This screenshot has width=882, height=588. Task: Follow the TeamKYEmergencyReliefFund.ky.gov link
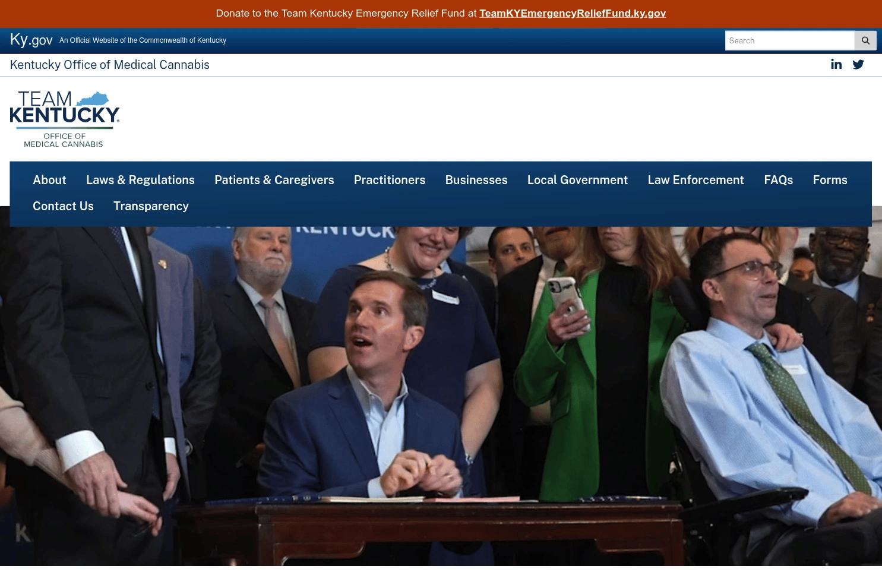point(572,13)
